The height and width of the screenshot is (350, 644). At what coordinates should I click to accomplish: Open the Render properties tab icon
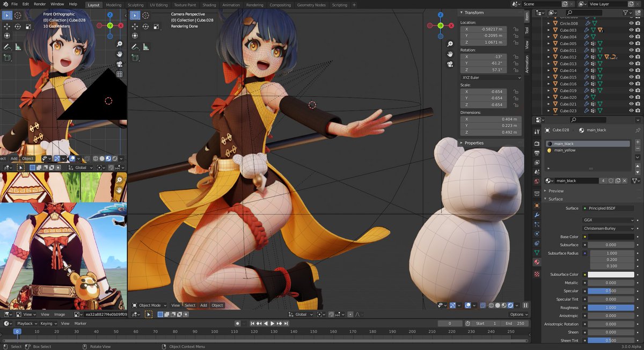537,143
